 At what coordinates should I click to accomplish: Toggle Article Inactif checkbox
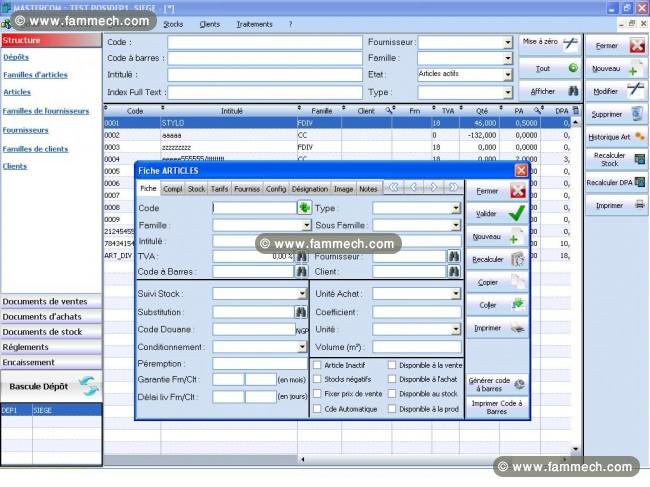click(317, 365)
